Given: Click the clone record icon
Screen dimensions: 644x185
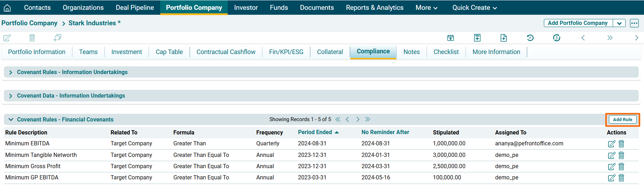Looking at the screenshot, I should point(57,38).
